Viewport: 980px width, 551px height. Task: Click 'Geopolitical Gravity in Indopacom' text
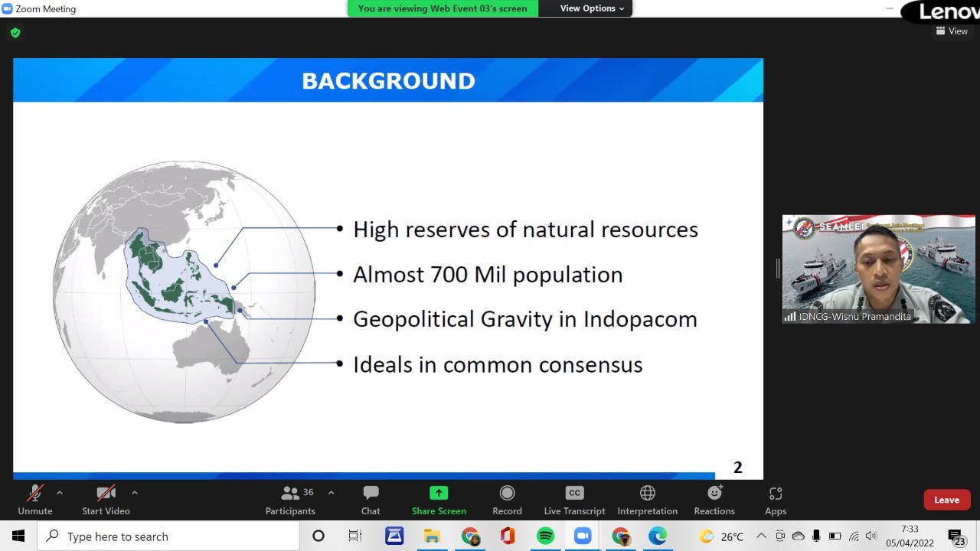click(x=525, y=319)
